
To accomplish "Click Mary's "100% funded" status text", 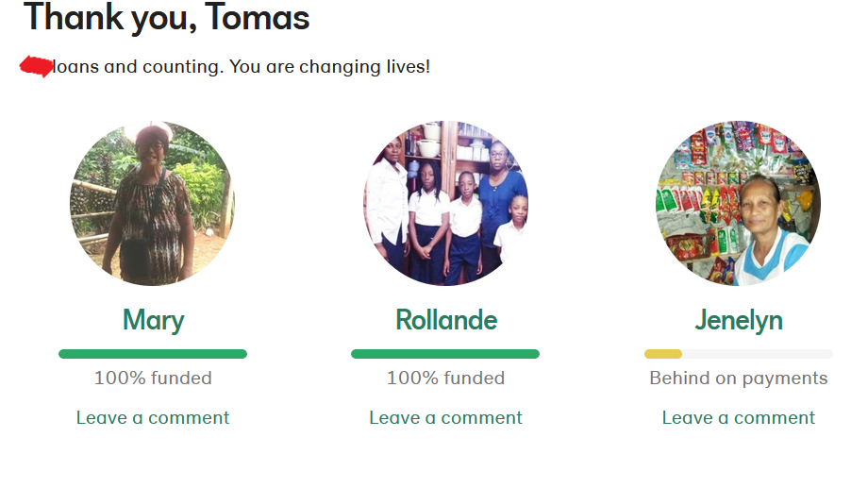I will coord(153,379).
